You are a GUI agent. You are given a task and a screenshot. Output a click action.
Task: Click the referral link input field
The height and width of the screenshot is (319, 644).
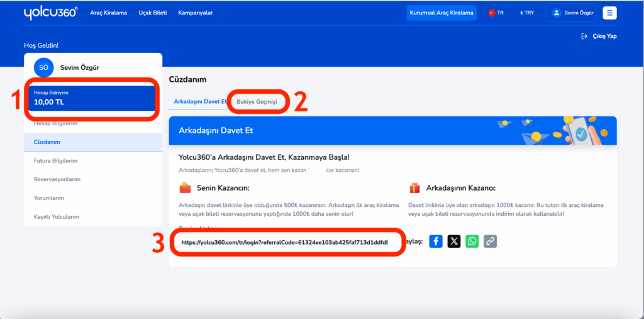(284, 242)
